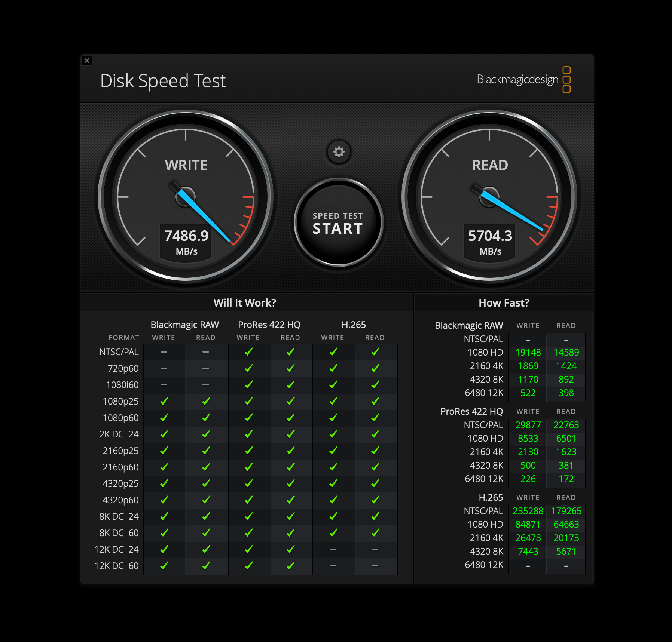This screenshot has height=642, width=672.
Task: Click the NTSC/PAL H.265 read checkmark
Action: coord(375,352)
